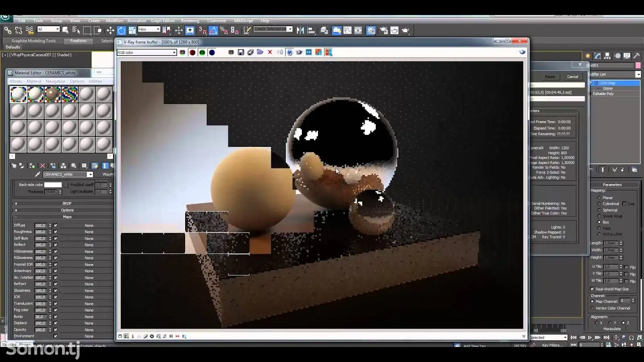Click Diffuse map slot None button
Image resolution: width=644 pixels, height=362 pixels.
click(89, 226)
